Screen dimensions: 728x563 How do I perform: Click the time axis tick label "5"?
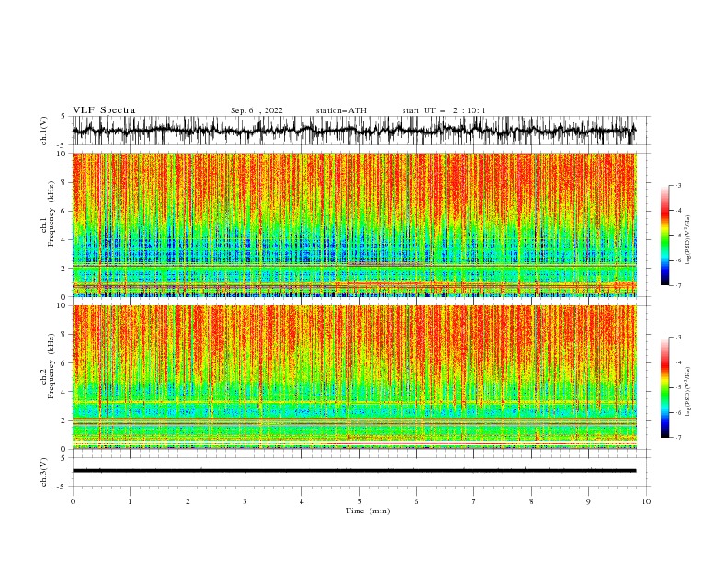coord(359,501)
